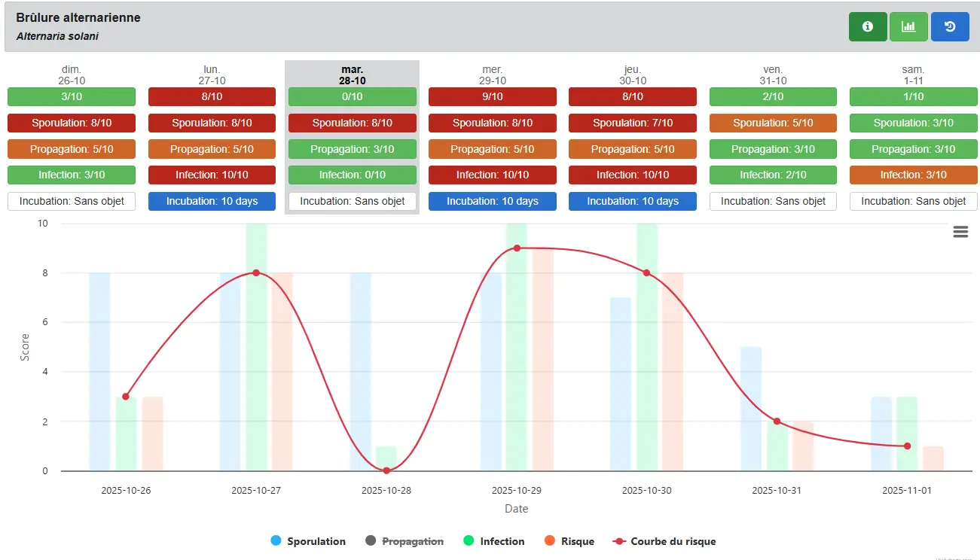
Task: Click the blue Sporulation legend color dot
Action: [276, 541]
